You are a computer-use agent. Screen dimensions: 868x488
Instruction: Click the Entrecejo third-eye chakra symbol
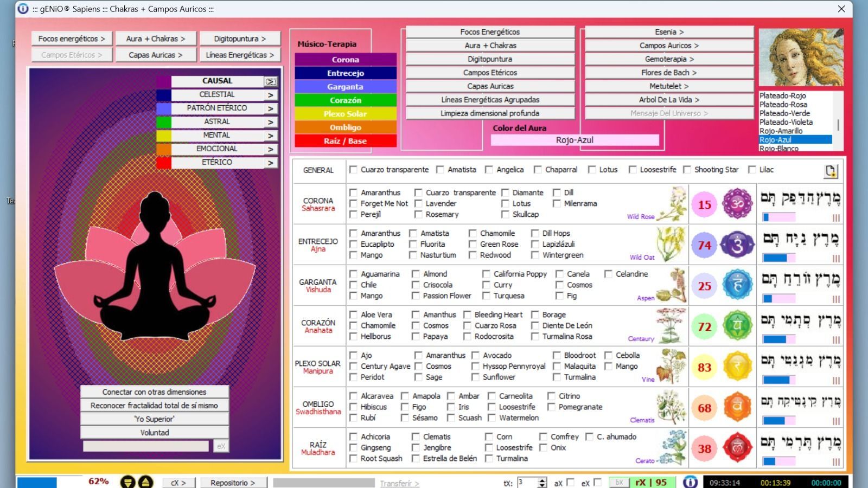click(737, 245)
